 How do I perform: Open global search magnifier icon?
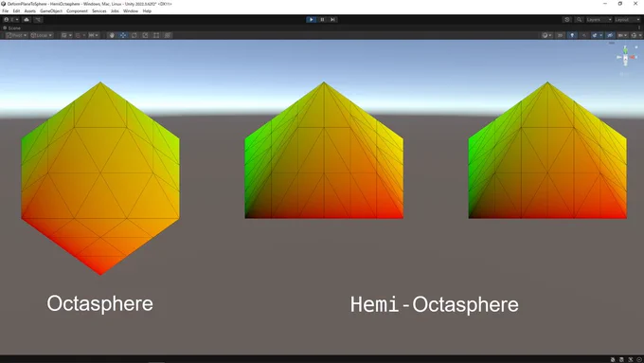coord(579,20)
